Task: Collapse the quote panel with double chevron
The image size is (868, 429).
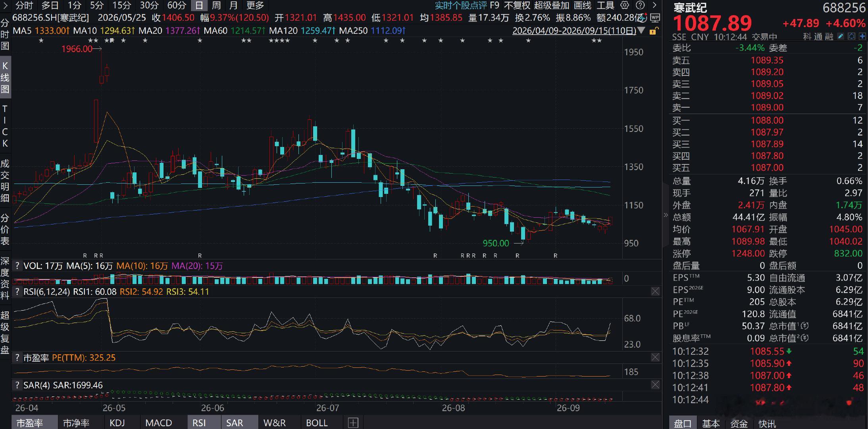Action: (666, 215)
